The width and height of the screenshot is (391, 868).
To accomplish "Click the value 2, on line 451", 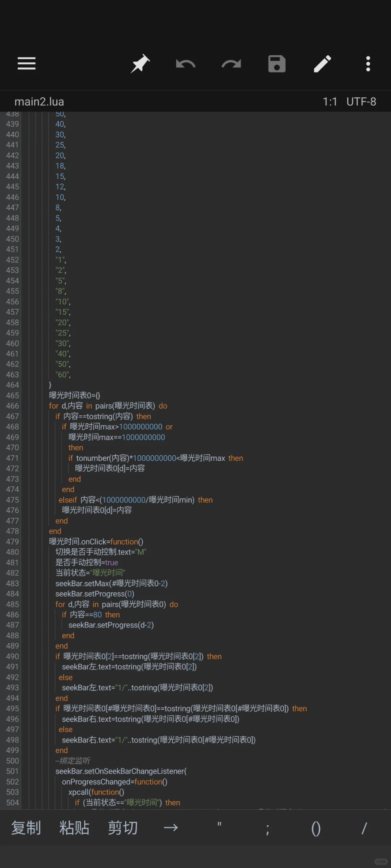I will click(58, 249).
